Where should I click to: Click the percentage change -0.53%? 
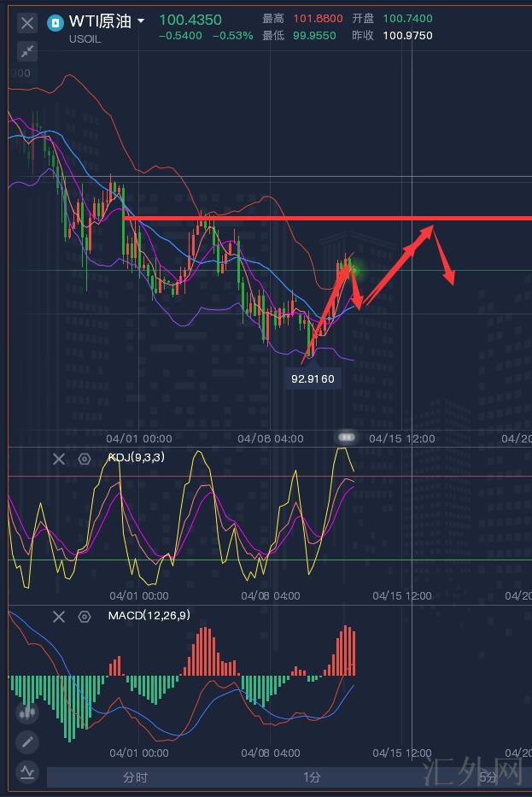pos(233,36)
